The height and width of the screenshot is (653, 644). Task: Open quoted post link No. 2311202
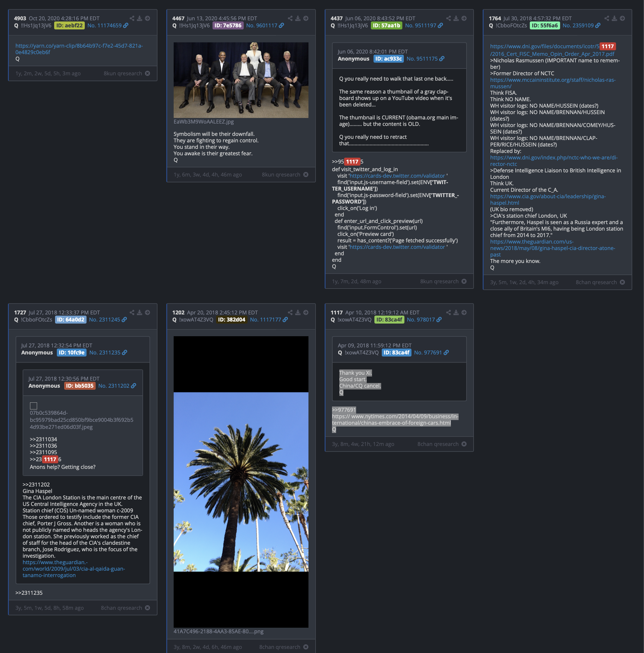pos(114,386)
